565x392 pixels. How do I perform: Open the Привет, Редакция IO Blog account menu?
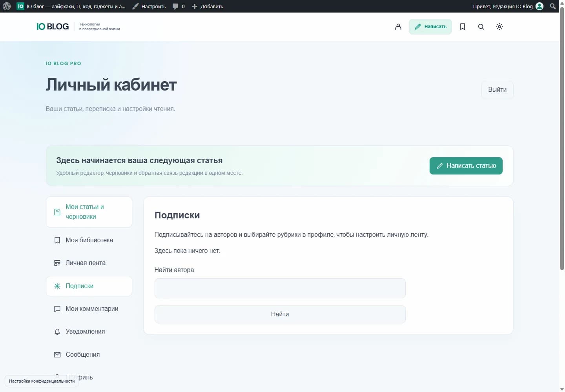click(508, 6)
